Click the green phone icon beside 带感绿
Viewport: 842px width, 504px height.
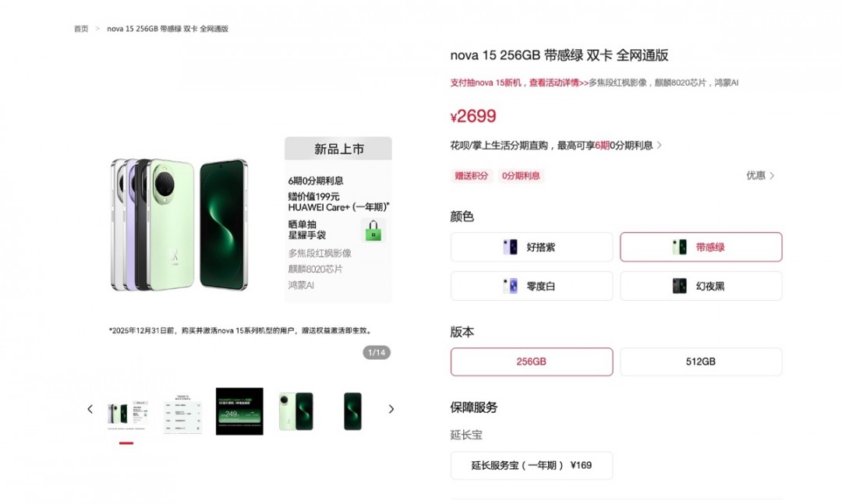679,247
